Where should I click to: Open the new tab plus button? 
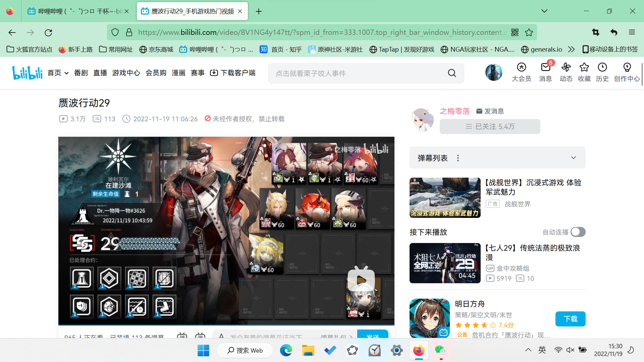click(259, 11)
